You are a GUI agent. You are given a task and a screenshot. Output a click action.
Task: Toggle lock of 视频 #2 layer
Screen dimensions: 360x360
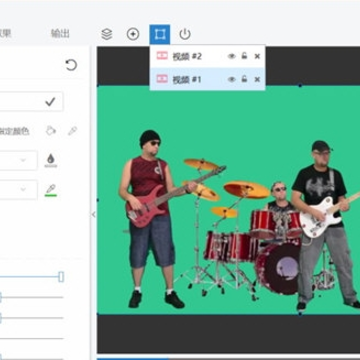(244, 56)
